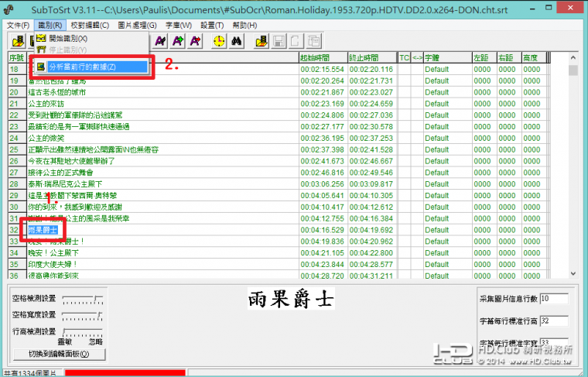This screenshot has height=377, width=588.
Task: Click the subtitle list scroll-down arrow
Action: tap(573, 273)
